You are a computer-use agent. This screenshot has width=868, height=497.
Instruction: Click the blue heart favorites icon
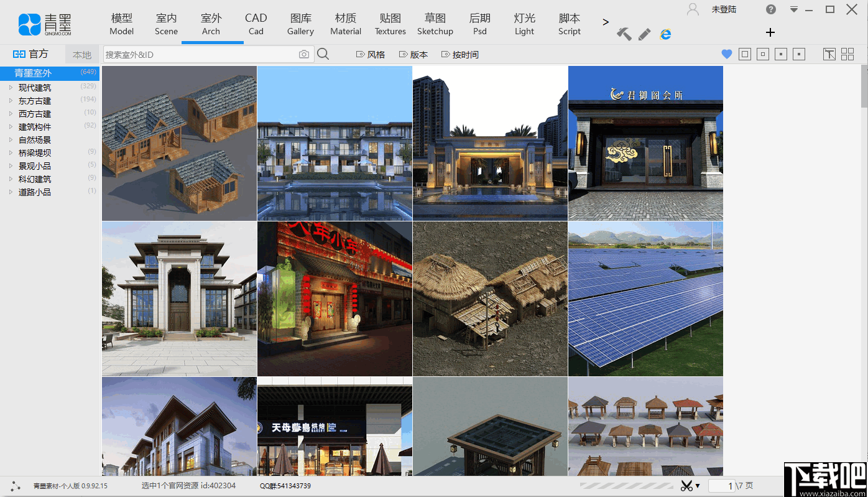pyautogui.click(x=726, y=55)
